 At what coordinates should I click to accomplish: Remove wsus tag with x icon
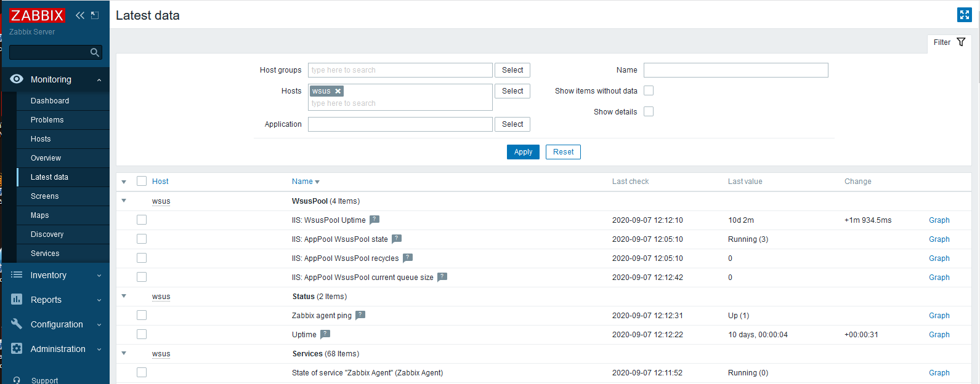[338, 91]
